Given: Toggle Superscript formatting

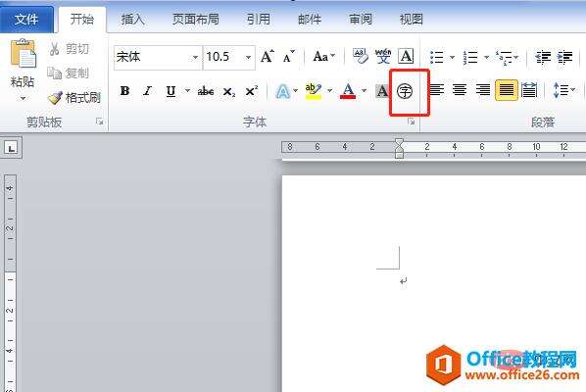Looking at the screenshot, I should [x=252, y=91].
